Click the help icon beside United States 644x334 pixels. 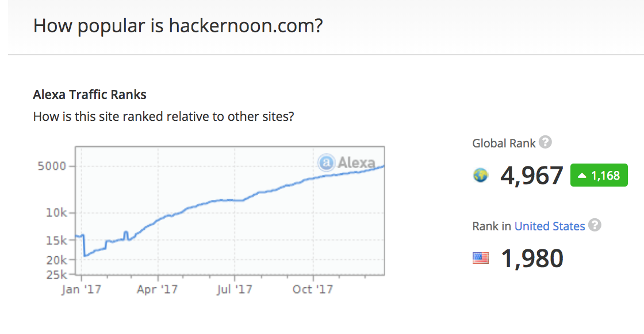click(x=595, y=226)
